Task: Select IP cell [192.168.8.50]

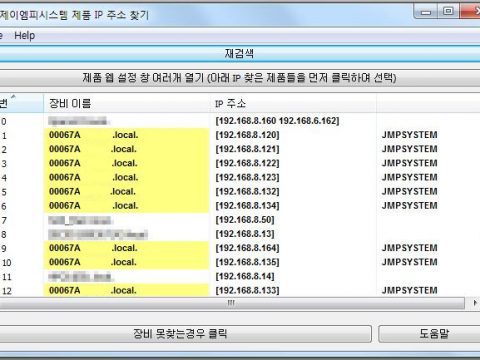Action: (x=245, y=220)
